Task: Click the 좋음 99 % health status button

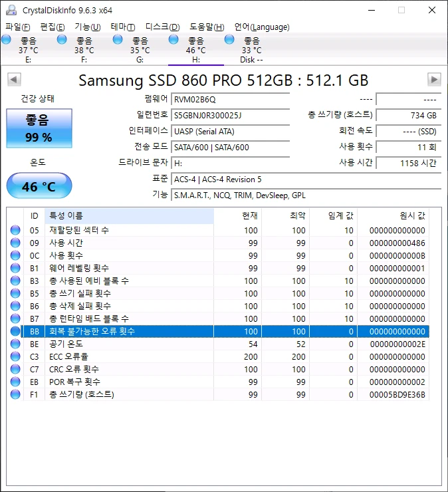Action: (39, 128)
